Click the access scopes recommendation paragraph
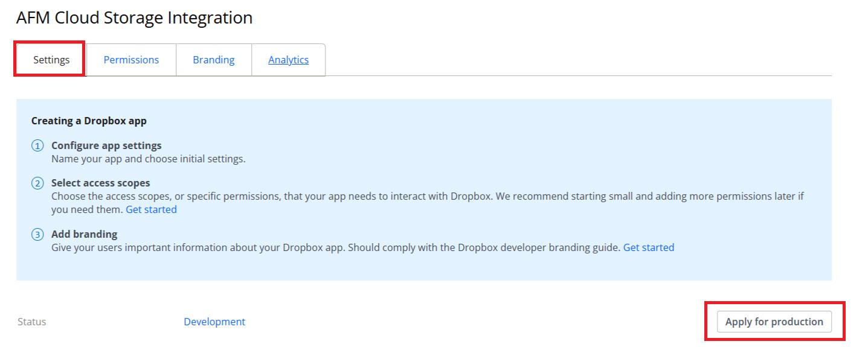 point(423,197)
